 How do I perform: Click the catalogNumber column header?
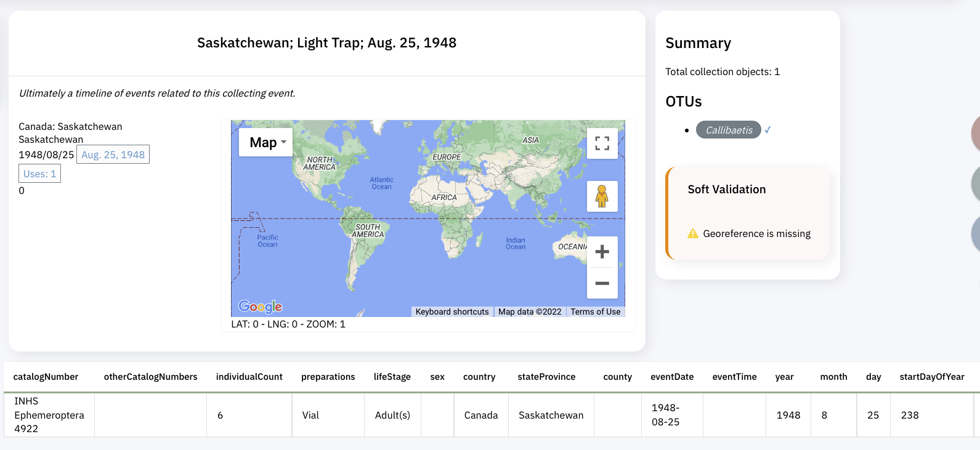(46, 377)
